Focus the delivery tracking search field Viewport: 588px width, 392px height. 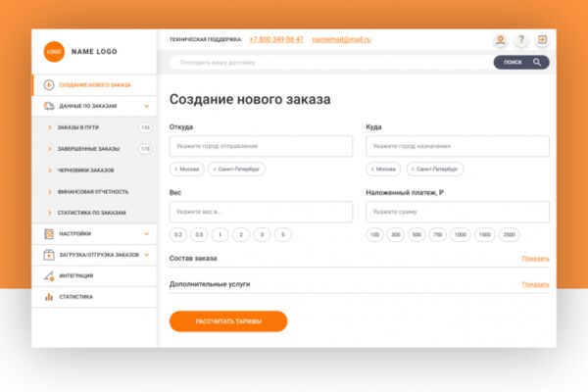pos(331,63)
